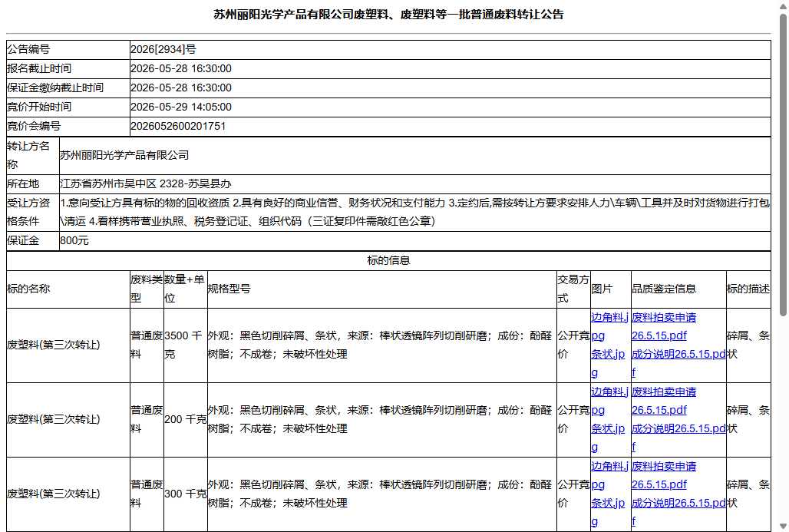Click the 公告编号 label
The height and width of the screenshot is (532, 789).
point(28,49)
